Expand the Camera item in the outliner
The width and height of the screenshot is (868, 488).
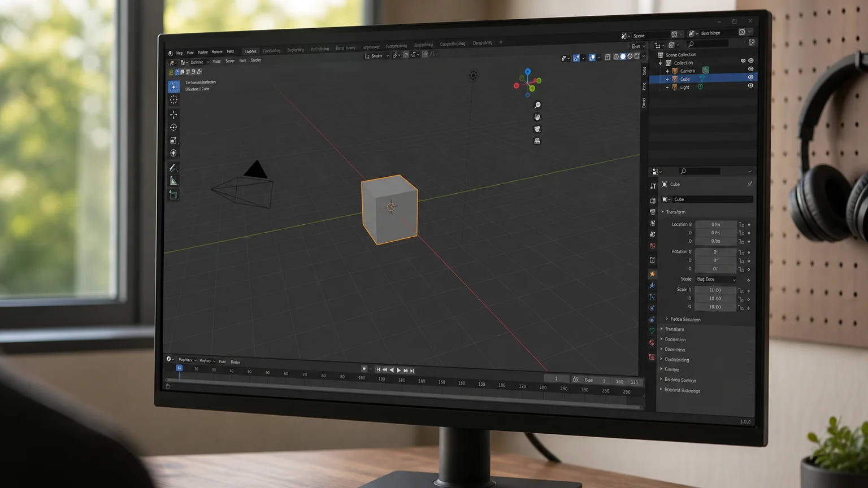click(667, 71)
